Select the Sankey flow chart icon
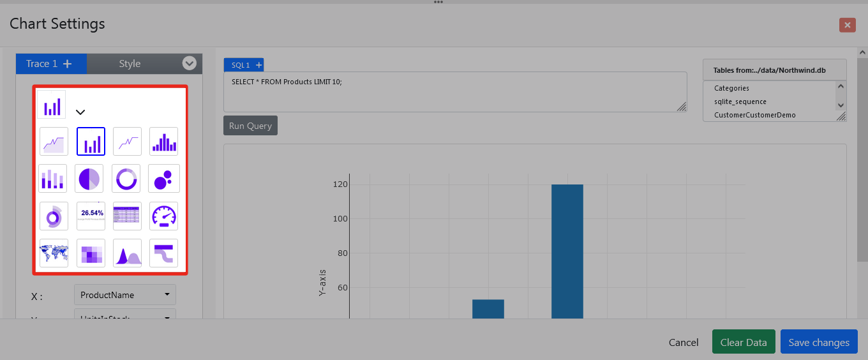This screenshot has width=868, height=360. click(x=164, y=253)
